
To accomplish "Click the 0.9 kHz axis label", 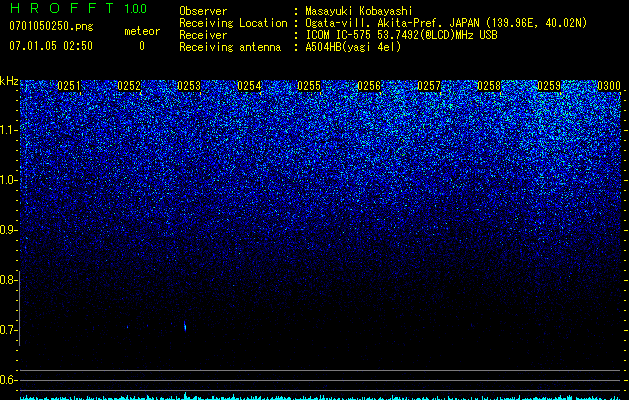I will click(8, 230).
